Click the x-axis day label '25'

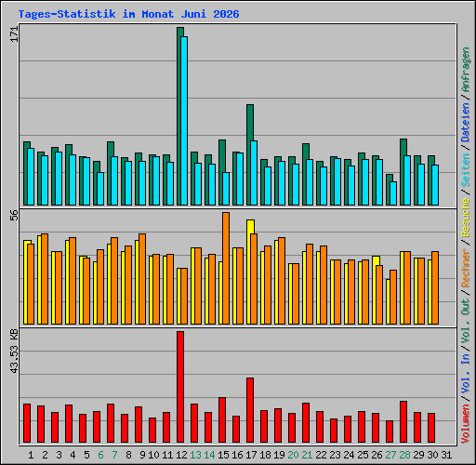364,455
